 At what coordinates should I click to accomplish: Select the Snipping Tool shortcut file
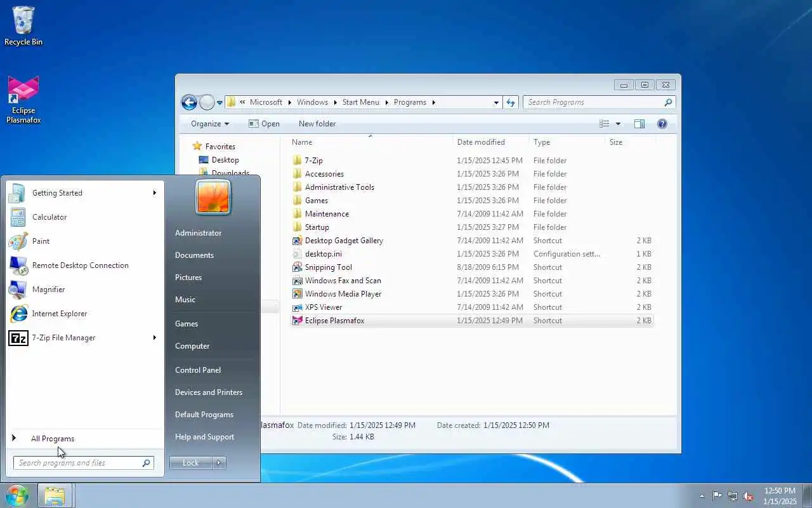pos(472,267)
